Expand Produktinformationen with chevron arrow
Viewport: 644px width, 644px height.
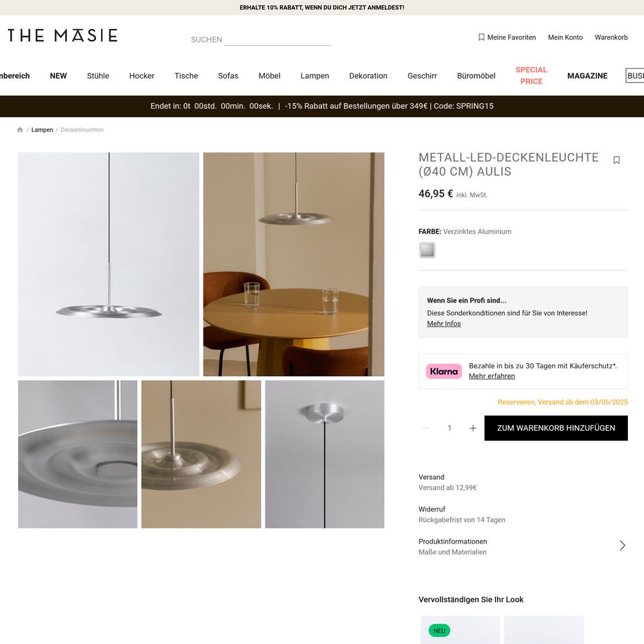[622, 545]
